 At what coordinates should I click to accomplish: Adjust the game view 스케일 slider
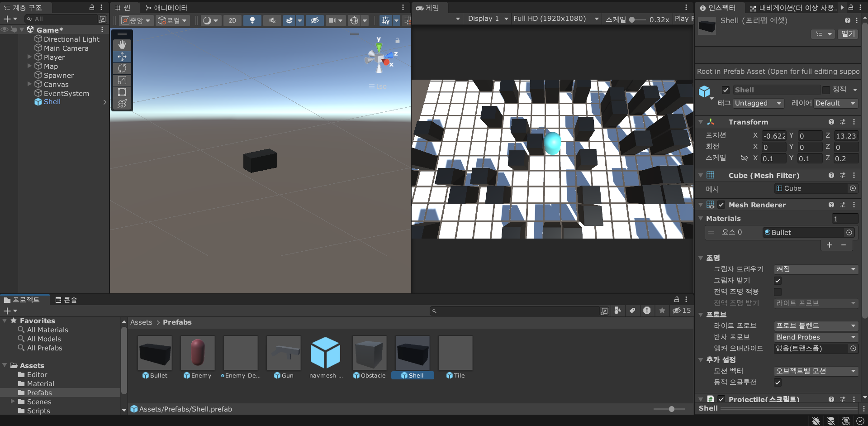tap(637, 19)
